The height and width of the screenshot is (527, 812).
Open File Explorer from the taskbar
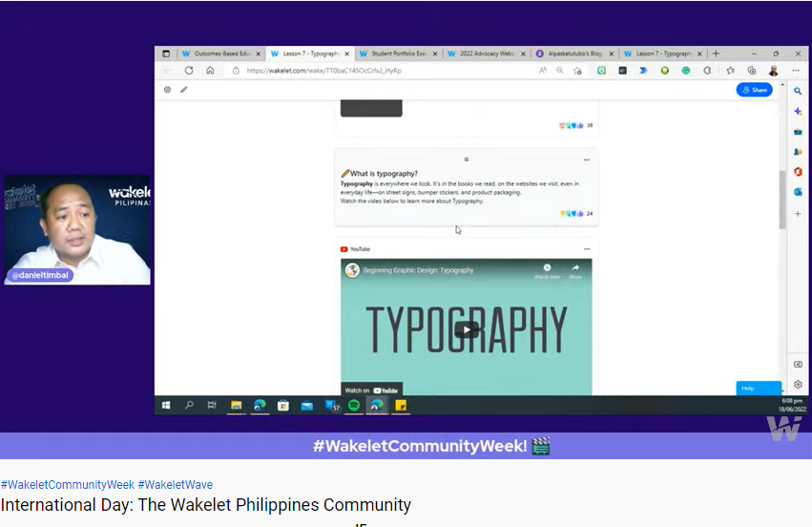point(236,405)
